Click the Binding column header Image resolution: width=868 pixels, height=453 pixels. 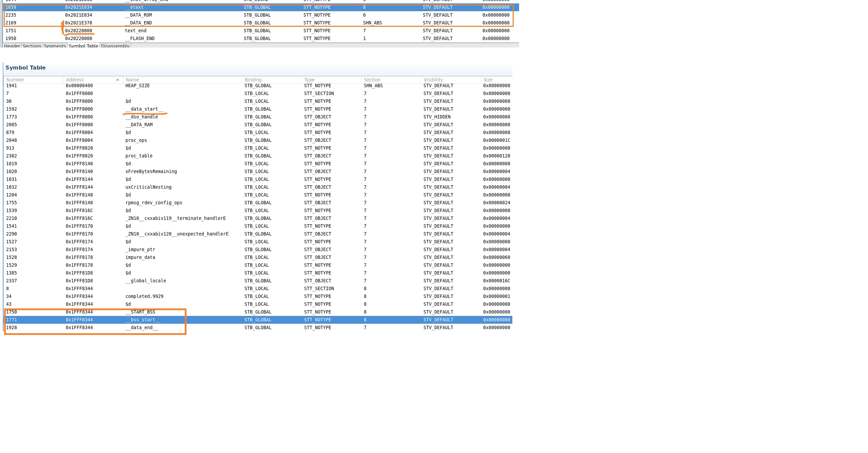[x=253, y=80]
